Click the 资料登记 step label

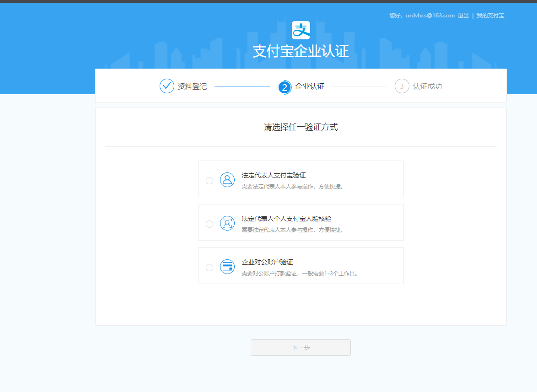192,86
